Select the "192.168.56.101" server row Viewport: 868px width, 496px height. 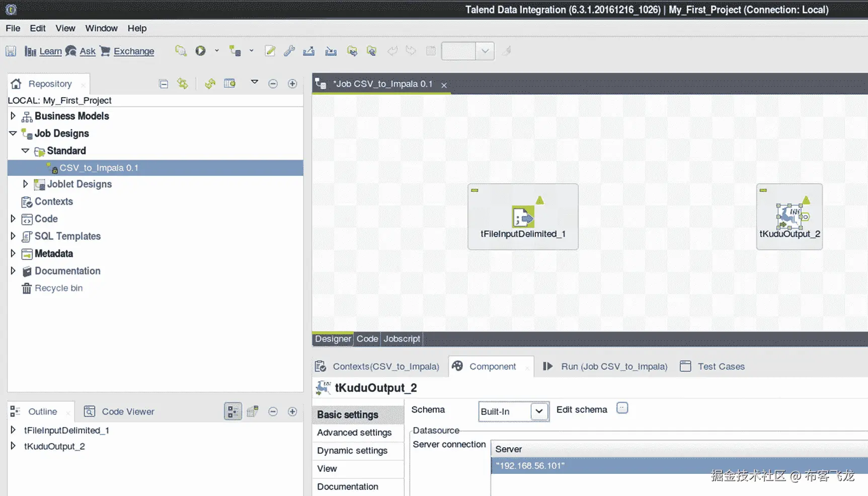pos(679,466)
